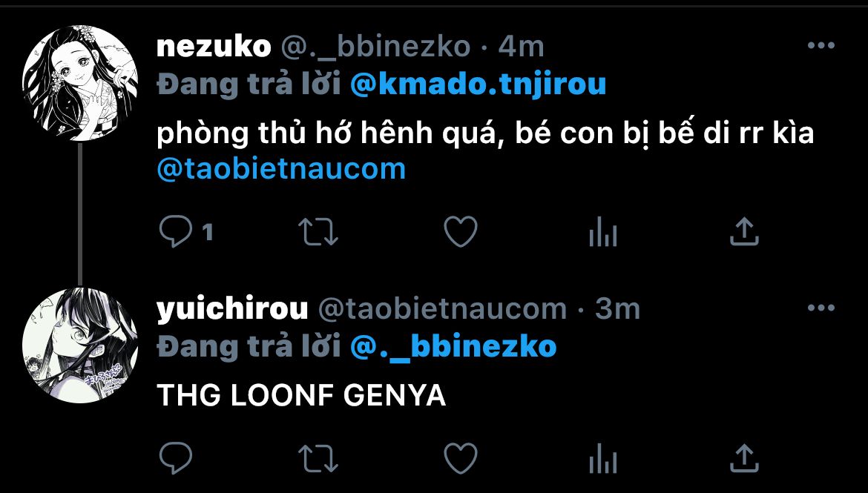Open more options on nezuko's tweet
The image size is (868, 493).
pyautogui.click(x=821, y=47)
